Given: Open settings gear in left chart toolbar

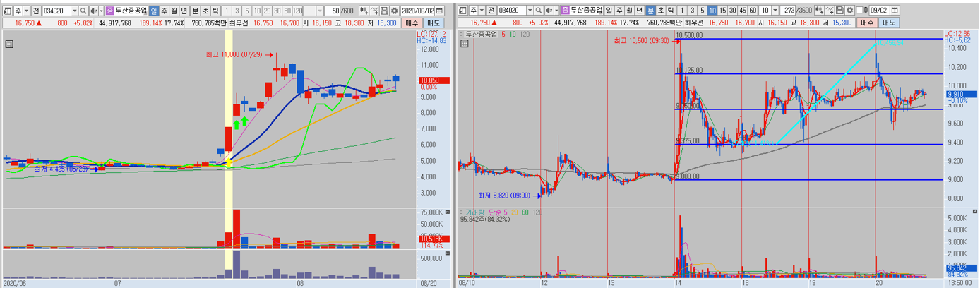Looking at the screenshot, I should (x=394, y=11).
